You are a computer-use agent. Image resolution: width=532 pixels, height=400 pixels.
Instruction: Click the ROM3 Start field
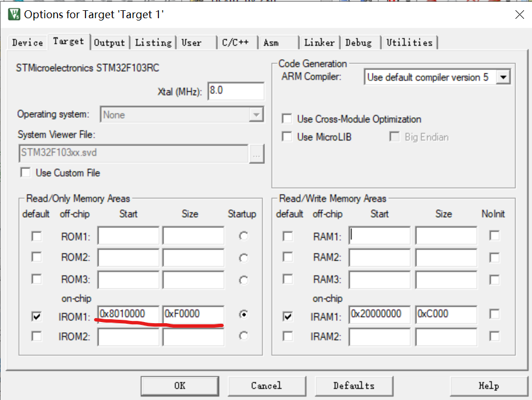click(x=128, y=280)
